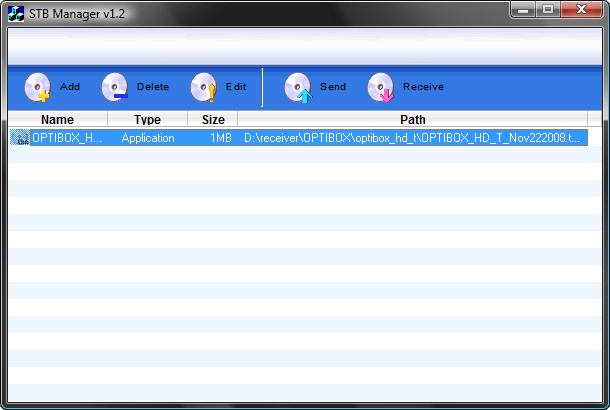This screenshot has width=610, height=410.
Task: Click the Send label in toolbar
Action: coord(333,86)
